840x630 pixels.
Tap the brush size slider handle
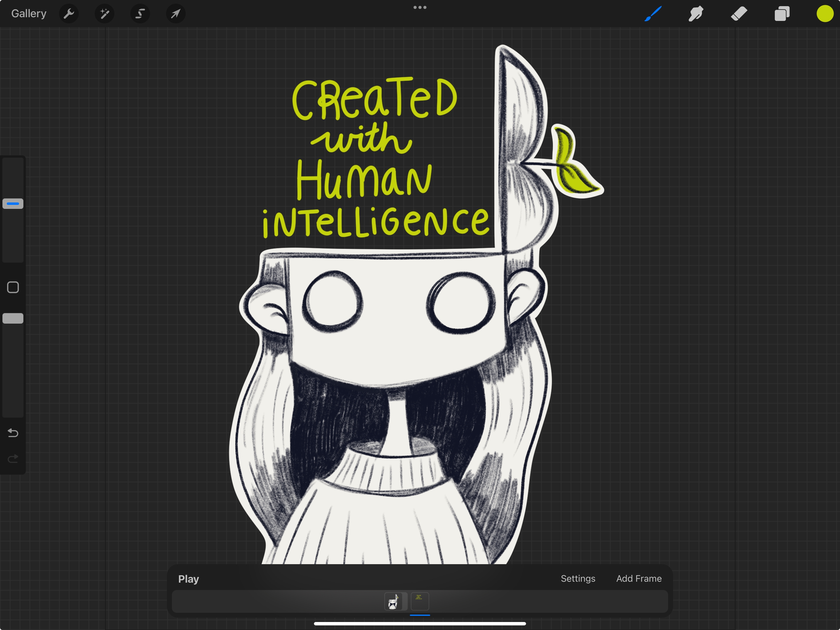[13, 204]
